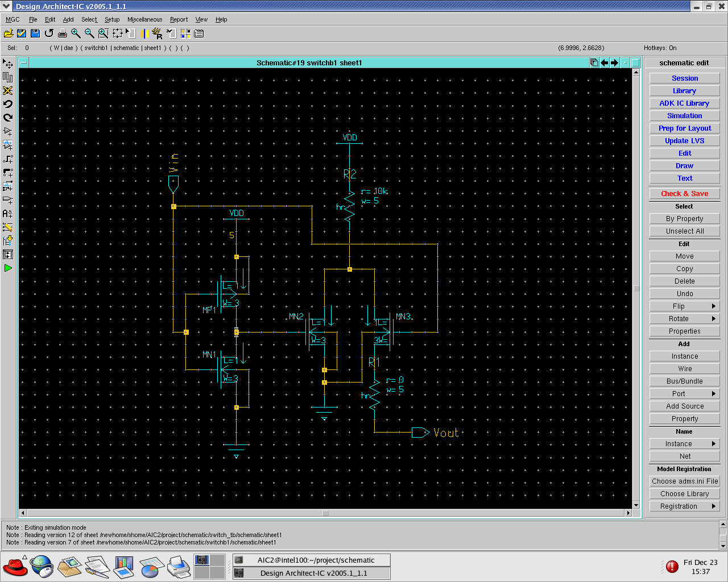Expand the Rotate submenu
728x582 pixels.
pos(713,319)
